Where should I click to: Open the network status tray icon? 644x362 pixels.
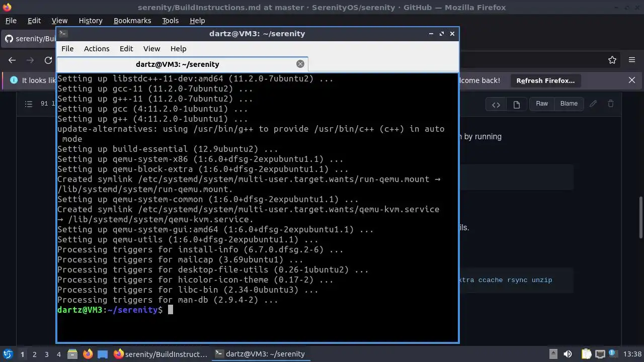[600, 354]
